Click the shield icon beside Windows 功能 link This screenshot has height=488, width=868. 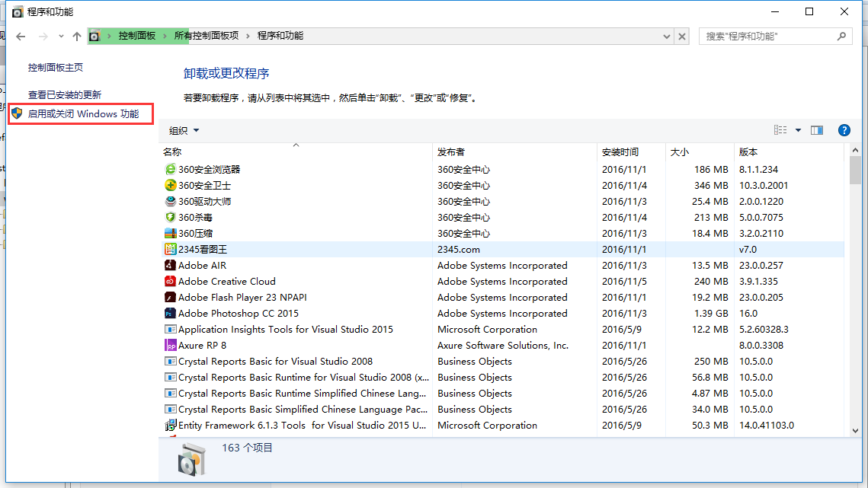click(18, 113)
